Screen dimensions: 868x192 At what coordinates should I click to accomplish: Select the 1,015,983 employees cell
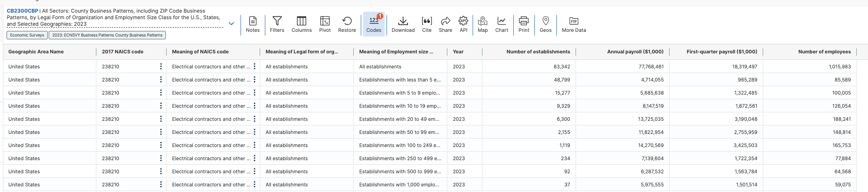[x=810, y=66]
